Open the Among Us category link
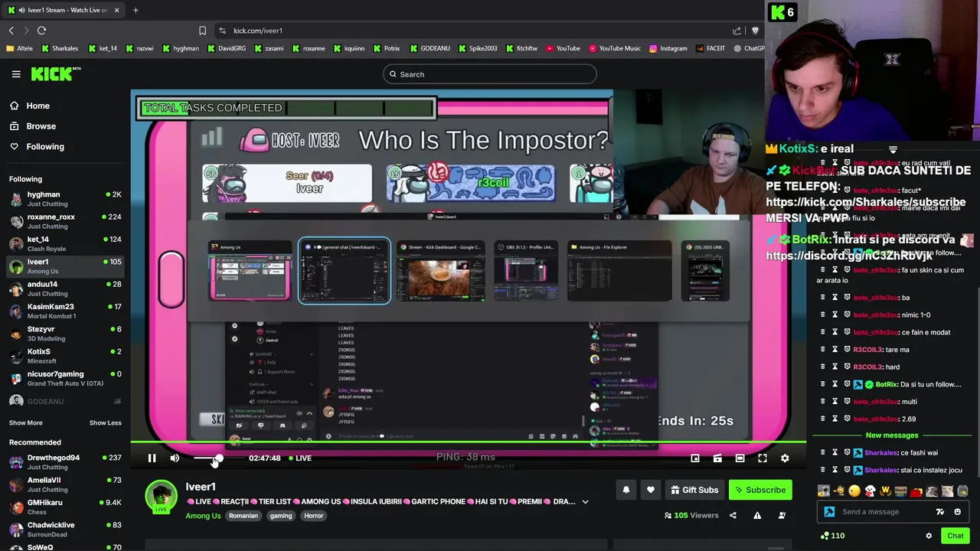This screenshot has width=980, height=551. coord(203,516)
